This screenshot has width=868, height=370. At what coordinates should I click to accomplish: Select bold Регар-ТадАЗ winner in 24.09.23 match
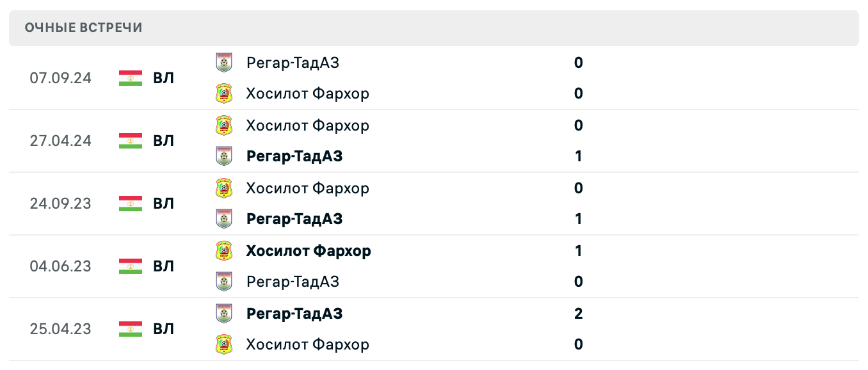point(294,219)
